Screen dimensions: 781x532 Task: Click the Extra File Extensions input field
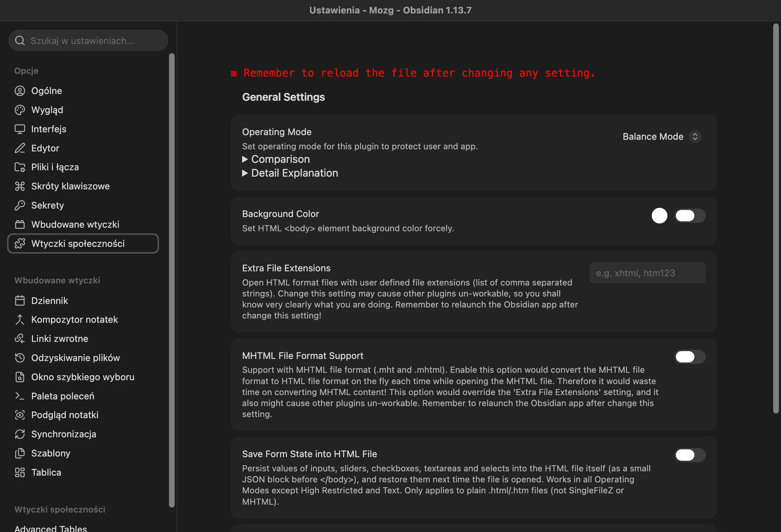[648, 273]
